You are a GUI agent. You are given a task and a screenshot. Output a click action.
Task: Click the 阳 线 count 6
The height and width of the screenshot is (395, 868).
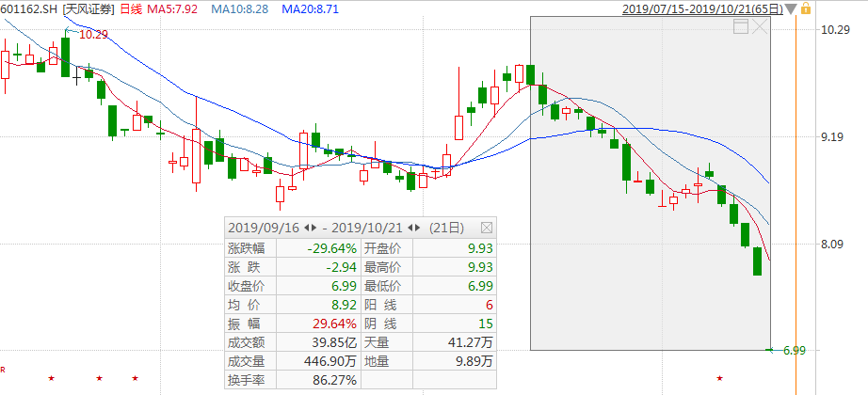tap(490, 305)
